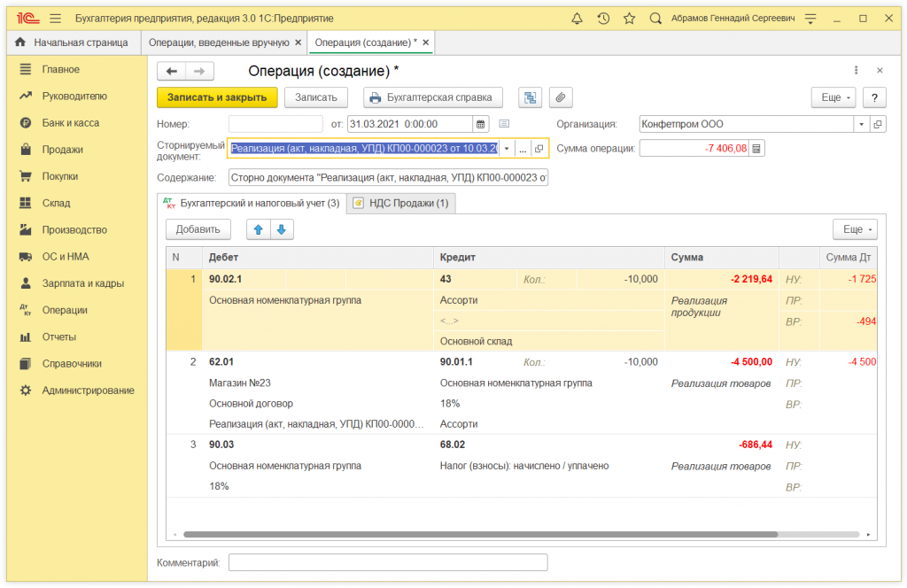Click into the Комментарий input field

(x=387, y=562)
